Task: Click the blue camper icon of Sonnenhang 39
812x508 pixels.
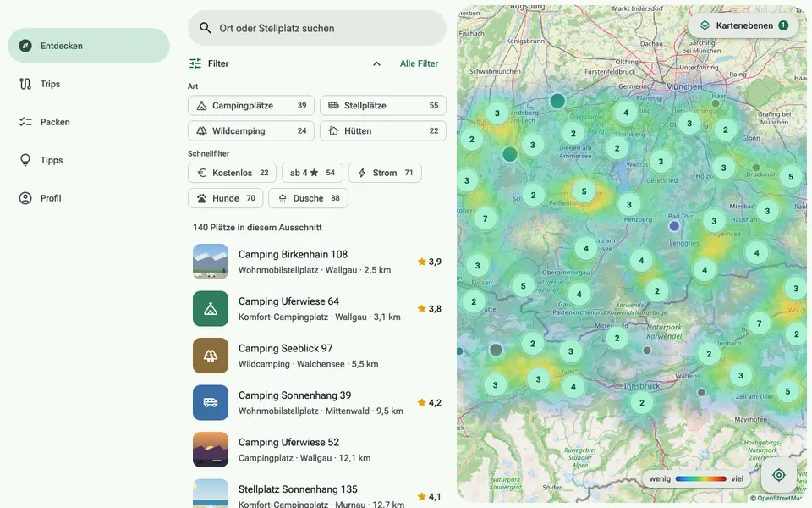Action: point(211,403)
